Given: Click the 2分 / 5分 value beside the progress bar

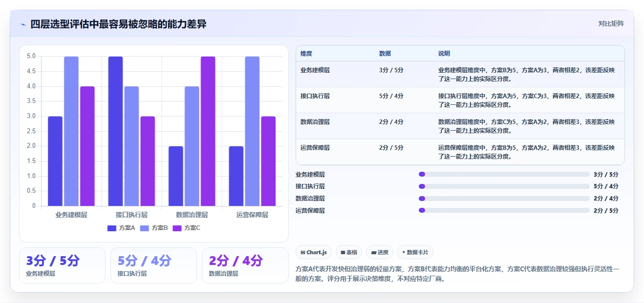Looking at the screenshot, I should coord(606,210).
